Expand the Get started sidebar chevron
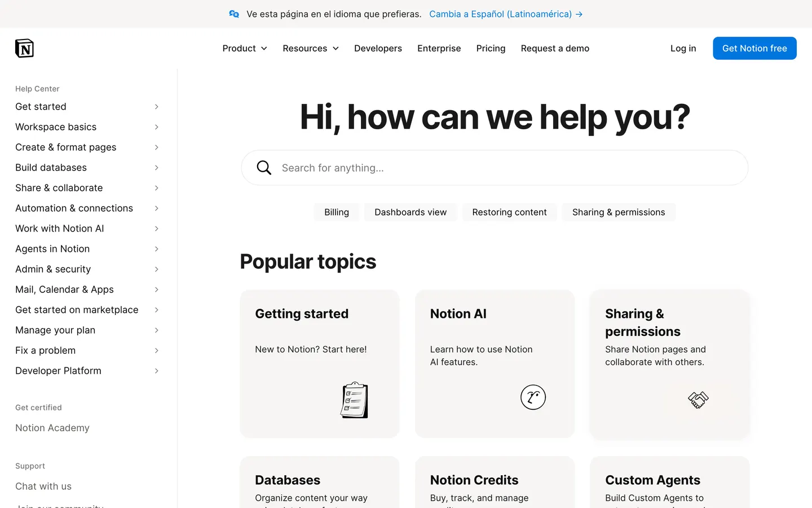The image size is (812, 508). 157,107
